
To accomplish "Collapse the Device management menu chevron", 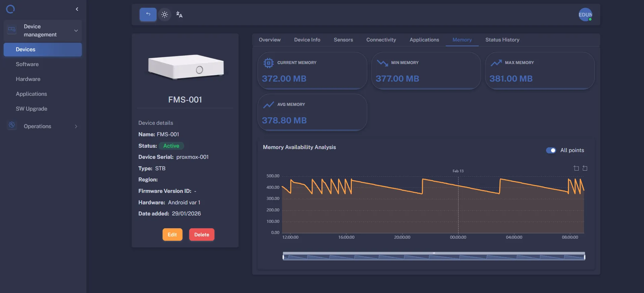I will [76, 31].
